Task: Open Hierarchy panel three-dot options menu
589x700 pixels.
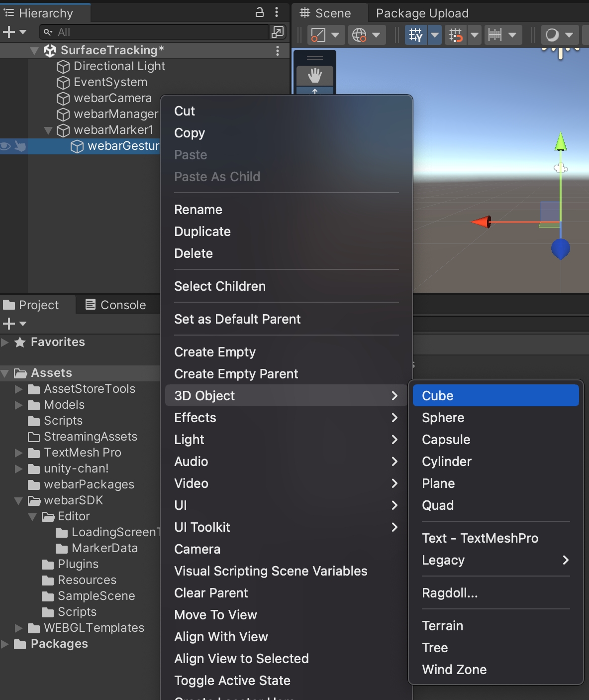Action: point(277,12)
